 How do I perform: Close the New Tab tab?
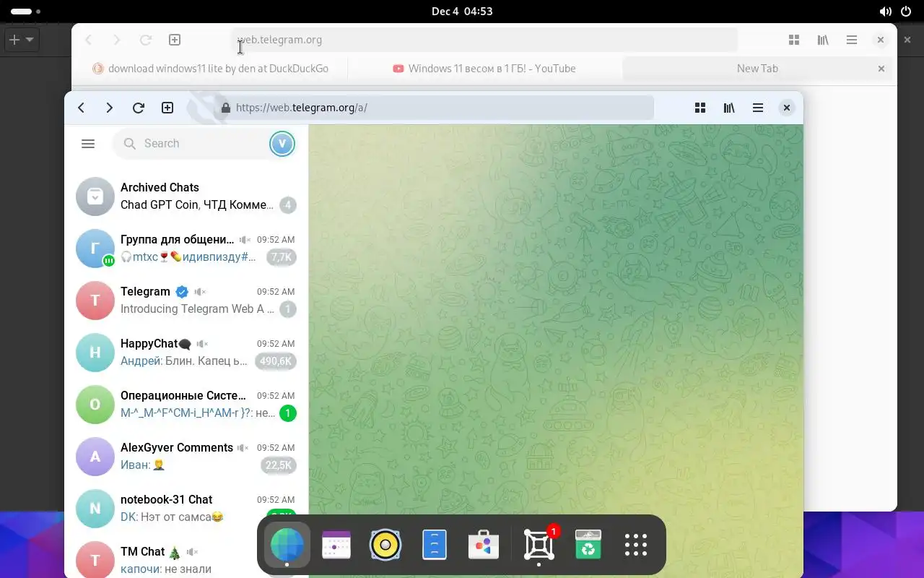click(881, 69)
